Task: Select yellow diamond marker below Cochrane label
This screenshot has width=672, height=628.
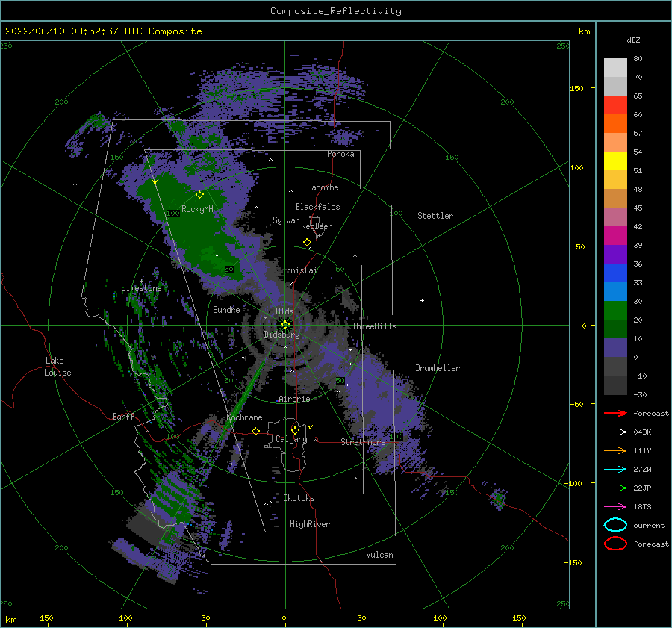Action: [x=256, y=431]
